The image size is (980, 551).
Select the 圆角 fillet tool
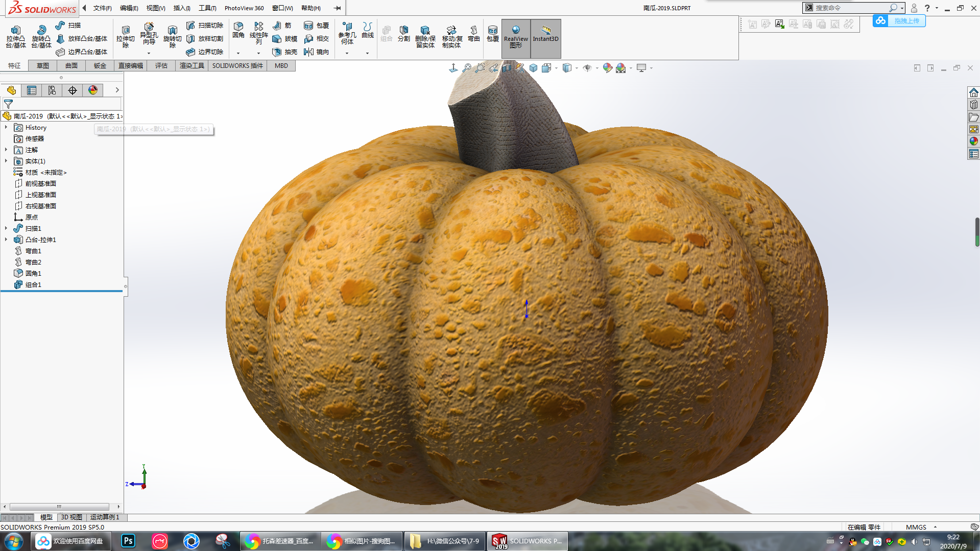(238, 30)
